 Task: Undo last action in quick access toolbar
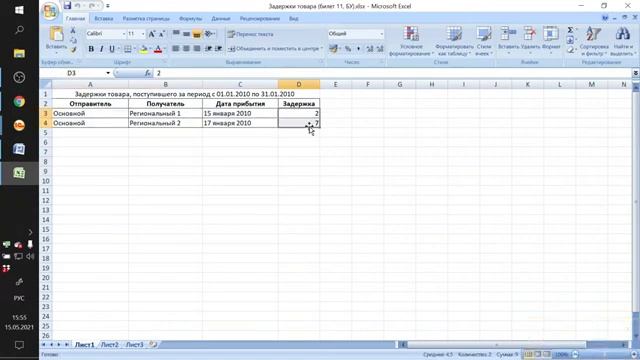coord(78,6)
